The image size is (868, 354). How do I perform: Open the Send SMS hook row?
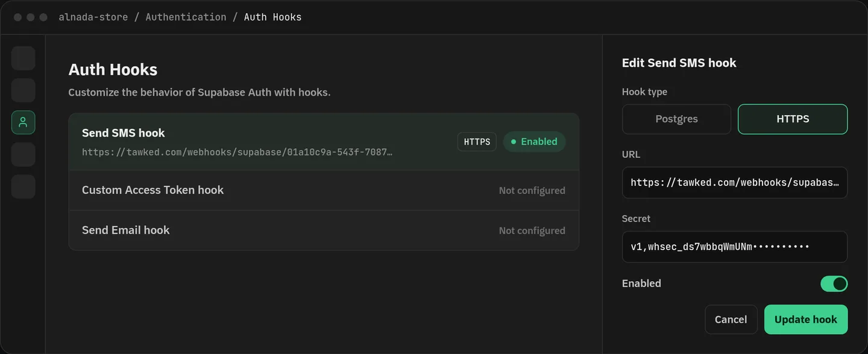pyautogui.click(x=324, y=141)
